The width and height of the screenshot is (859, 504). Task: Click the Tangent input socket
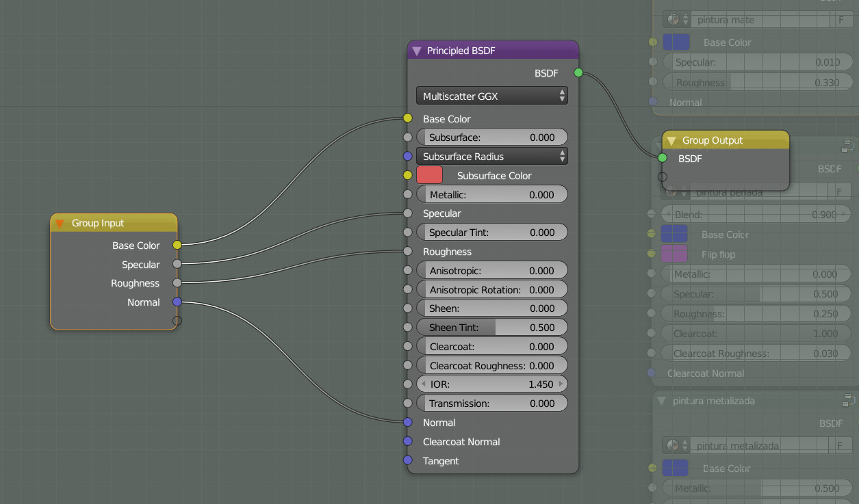(x=408, y=460)
